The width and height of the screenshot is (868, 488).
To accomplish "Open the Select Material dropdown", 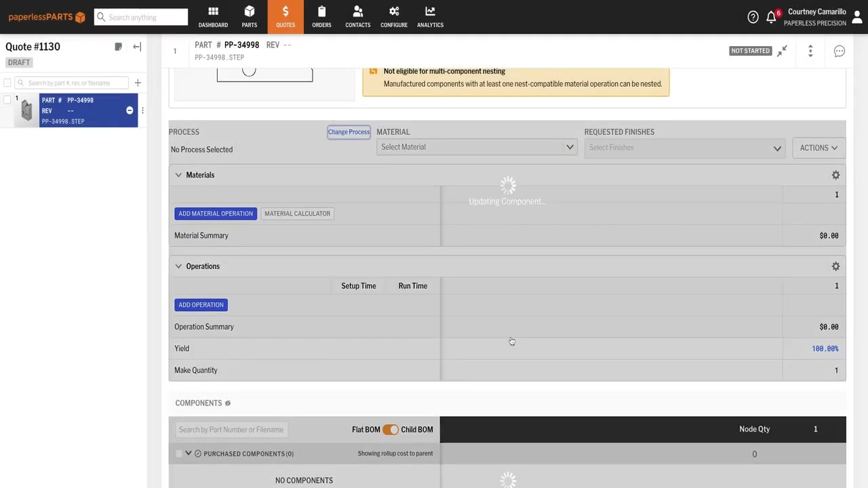I will pyautogui.click(x=477, y=147).
